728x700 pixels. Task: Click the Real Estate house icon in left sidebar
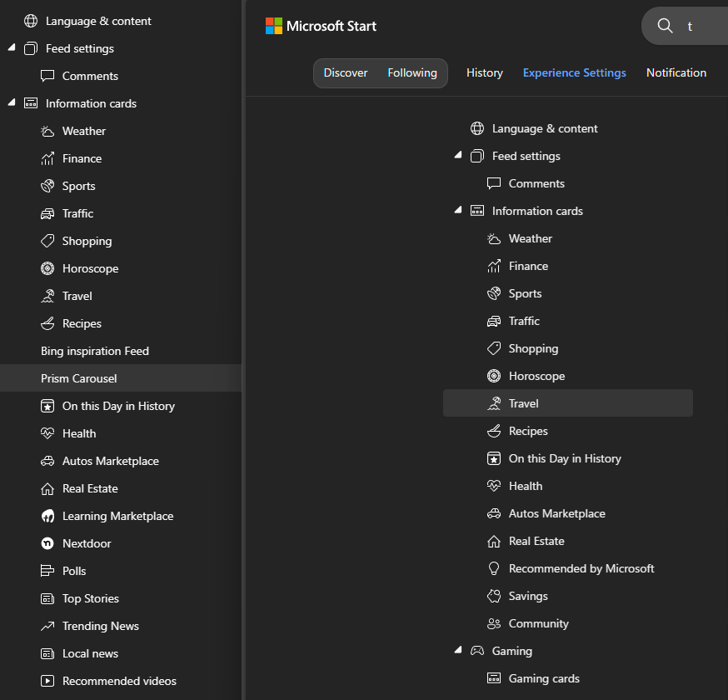[47, 488]
